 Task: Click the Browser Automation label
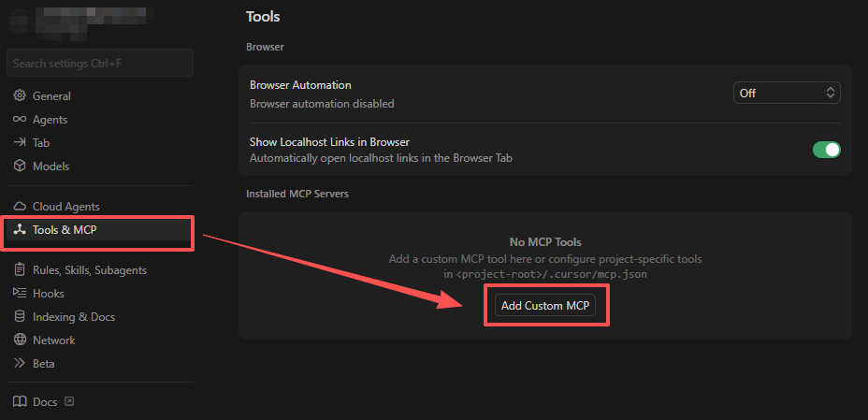click(x=300, y=85)
